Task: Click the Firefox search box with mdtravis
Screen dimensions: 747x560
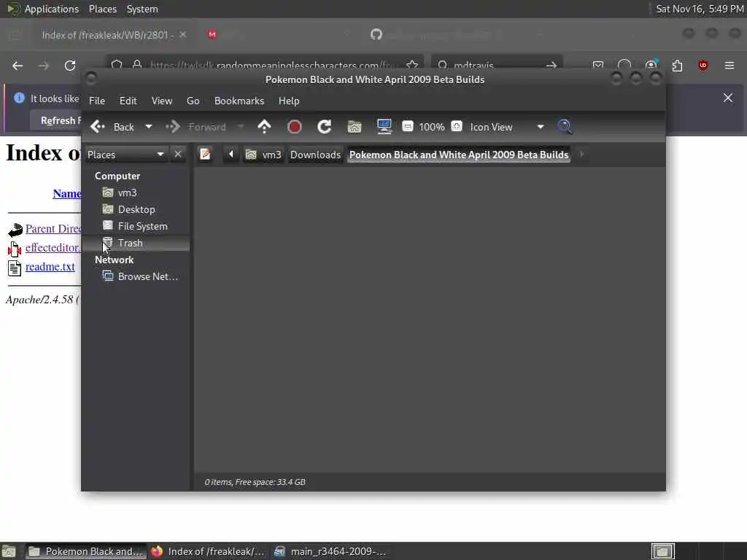Action: pos(497,65)
